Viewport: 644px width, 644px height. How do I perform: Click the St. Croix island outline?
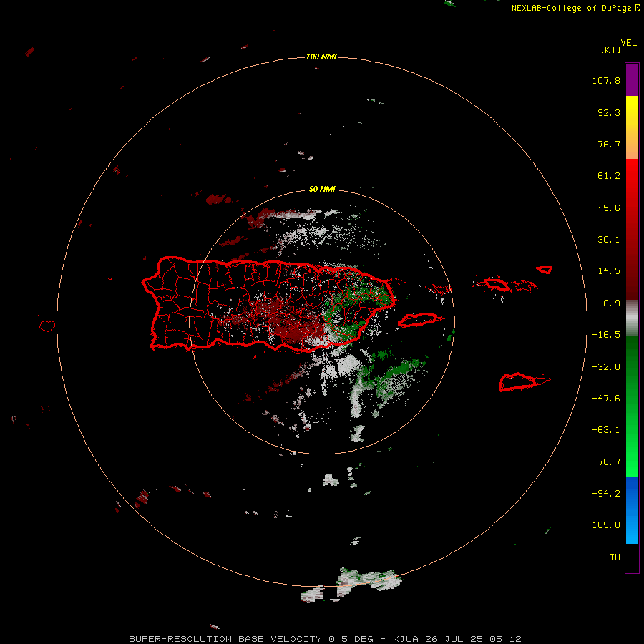(518, 382)
